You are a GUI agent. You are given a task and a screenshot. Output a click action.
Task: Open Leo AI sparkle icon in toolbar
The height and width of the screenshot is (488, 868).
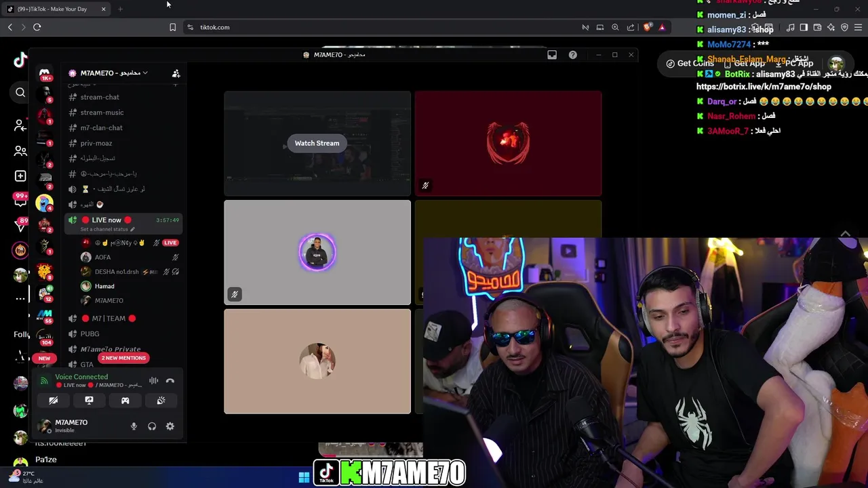(831, 27)
